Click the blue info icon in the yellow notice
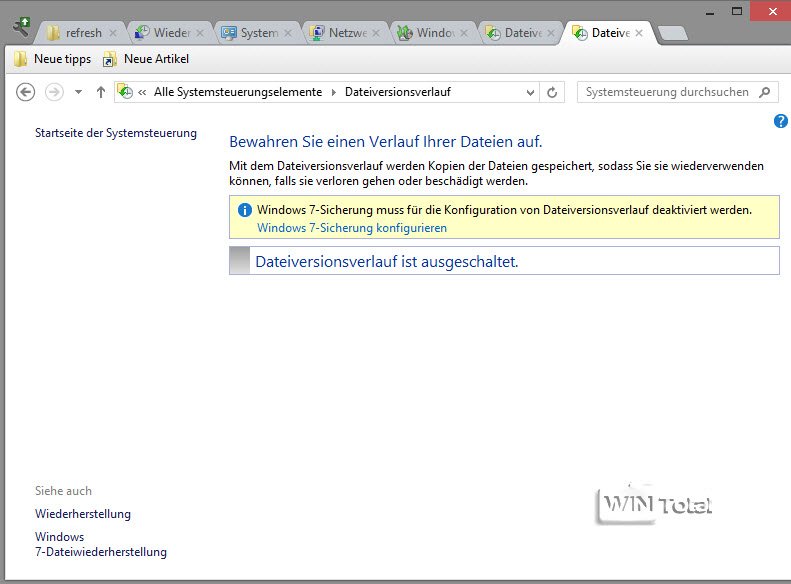The image size is (791, 584). [245, 210]
